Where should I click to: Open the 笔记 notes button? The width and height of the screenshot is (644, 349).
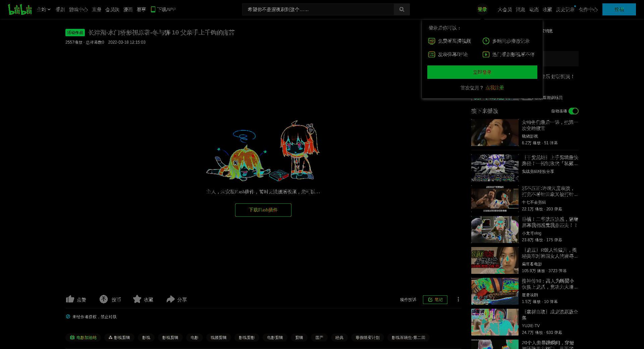click(435, 300)
